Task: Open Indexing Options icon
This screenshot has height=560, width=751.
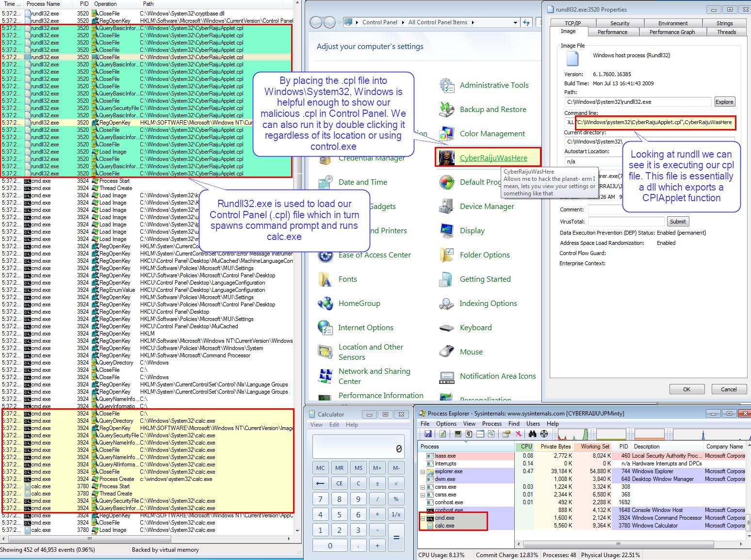Action: [446, 304]
